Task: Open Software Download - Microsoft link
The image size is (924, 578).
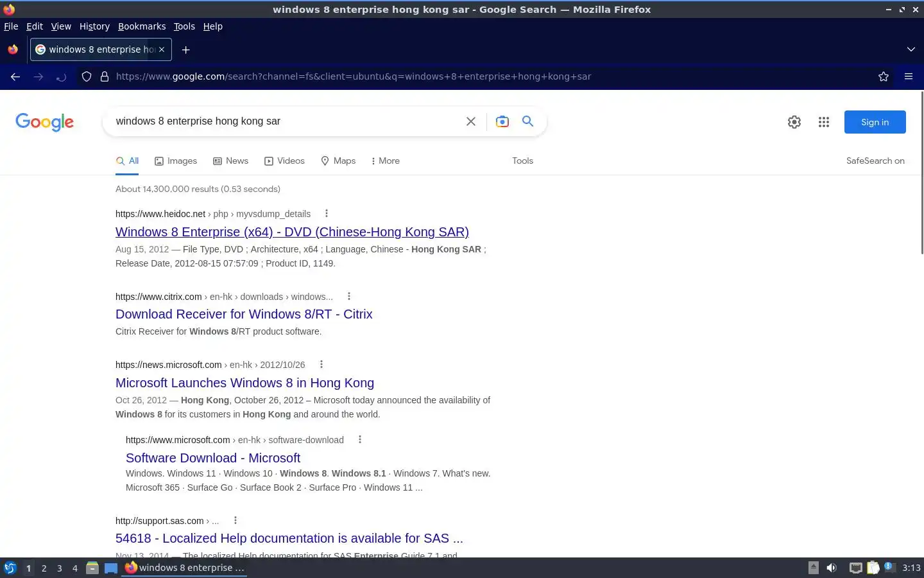Action: [x=213, y=458]
